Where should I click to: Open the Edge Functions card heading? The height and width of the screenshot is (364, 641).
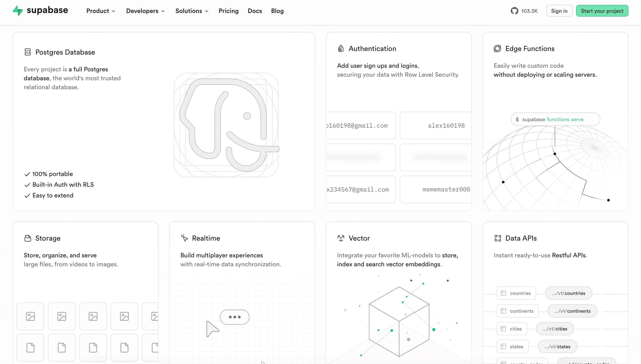tap(530, 49)
